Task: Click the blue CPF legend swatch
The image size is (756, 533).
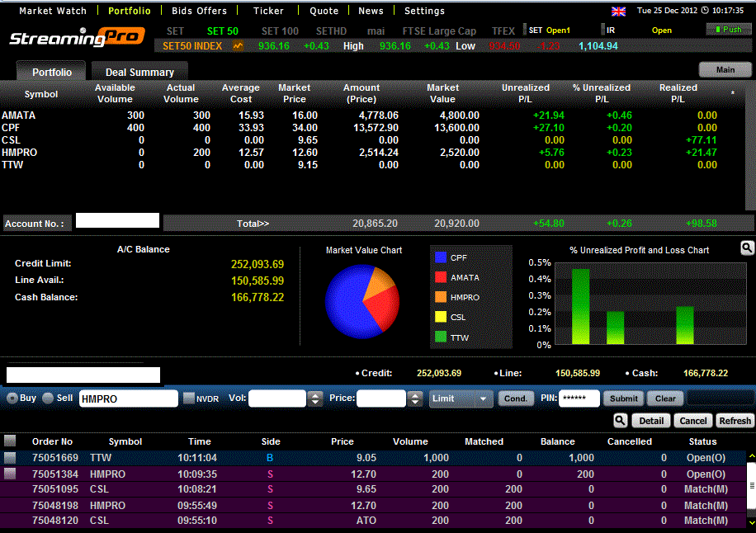Action: click(441, 257)
